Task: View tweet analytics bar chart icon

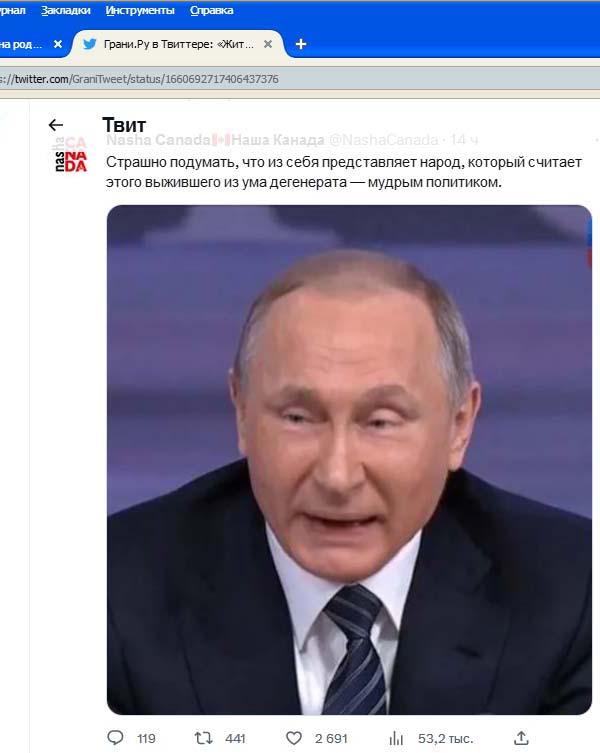Action: tap(396, 738)
